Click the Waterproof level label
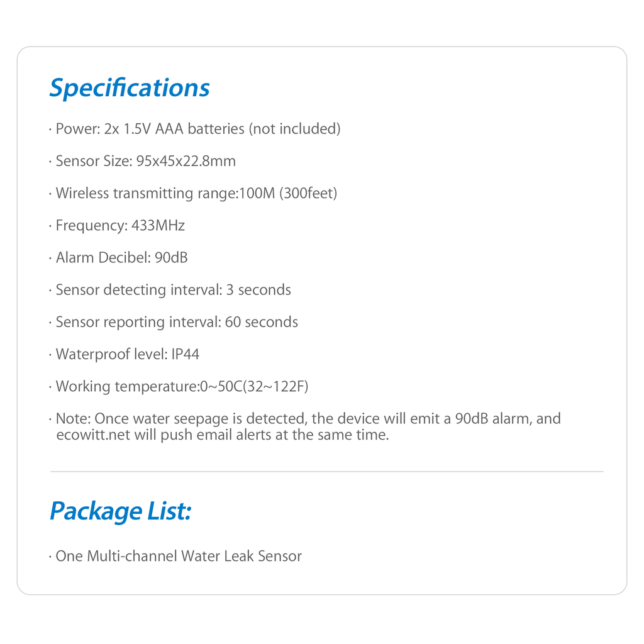Screen dimensions: 644x644 click(111, 354)
